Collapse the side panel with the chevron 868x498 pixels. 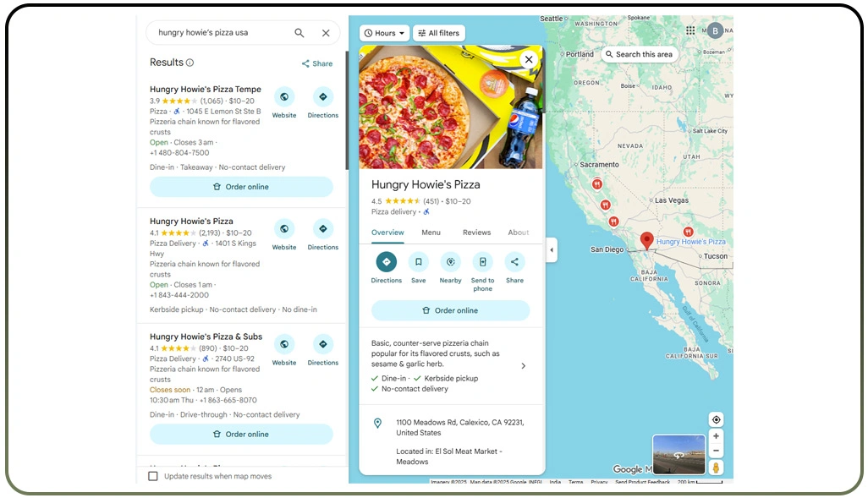pos(552,250)
